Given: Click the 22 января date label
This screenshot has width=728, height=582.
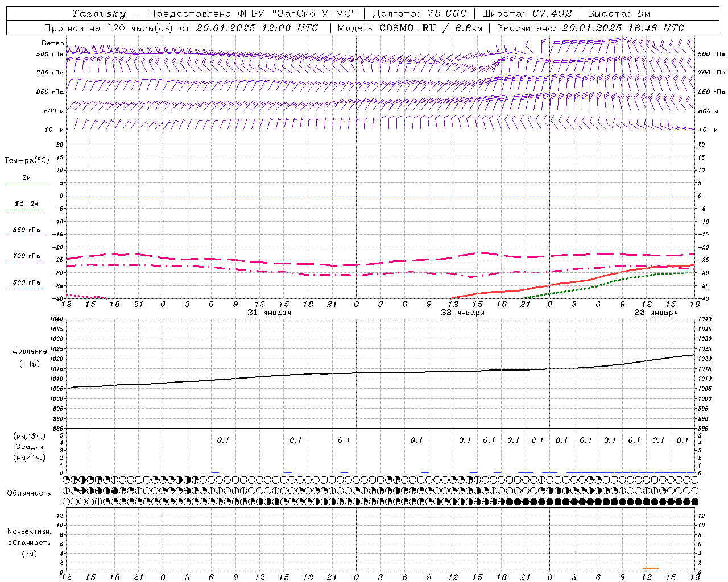Looking at the screenshot, I should click(x=463, y=313).
